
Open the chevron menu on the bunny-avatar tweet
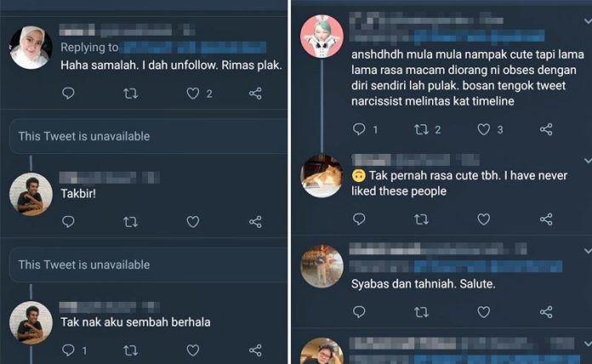588,21
